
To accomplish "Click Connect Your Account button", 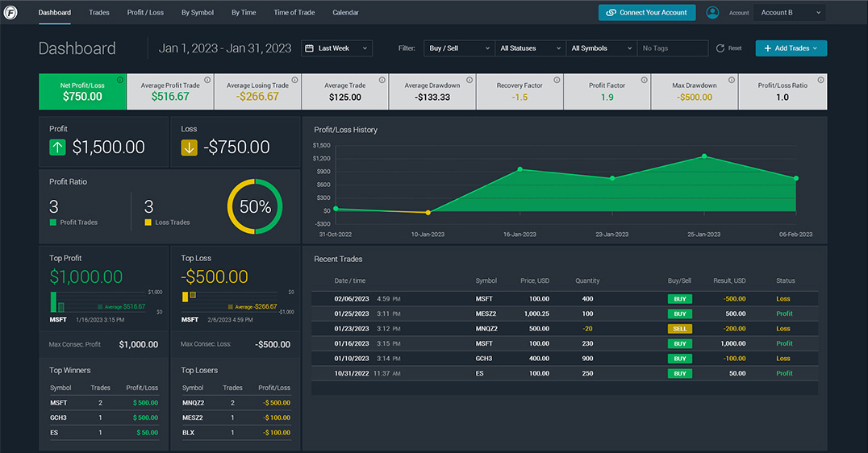I will 647,13.
